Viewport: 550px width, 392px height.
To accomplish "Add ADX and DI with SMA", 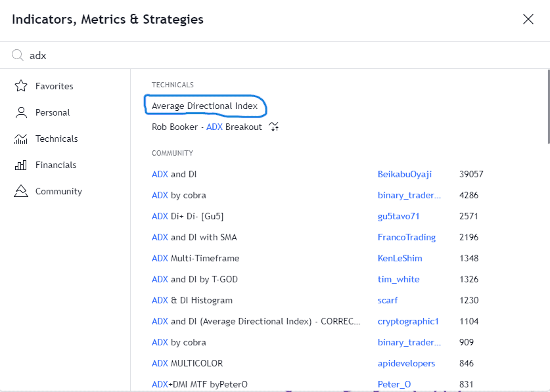I will click(x=195, y=238).
